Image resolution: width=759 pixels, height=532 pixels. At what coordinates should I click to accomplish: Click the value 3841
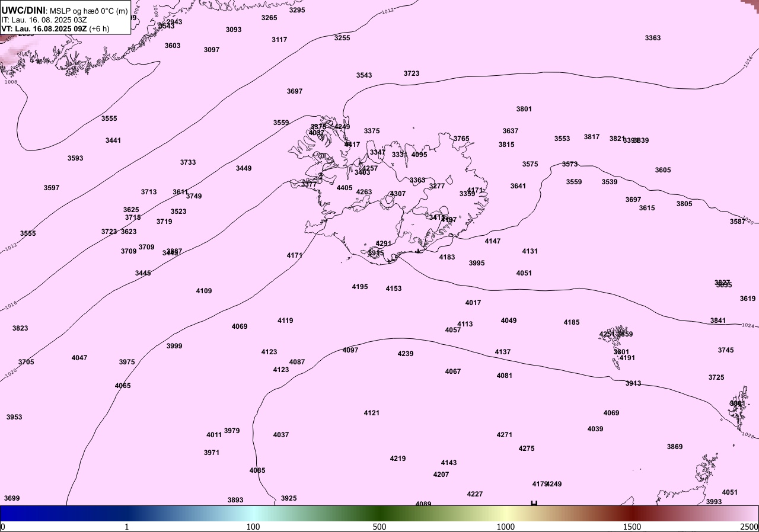point(718,321)
